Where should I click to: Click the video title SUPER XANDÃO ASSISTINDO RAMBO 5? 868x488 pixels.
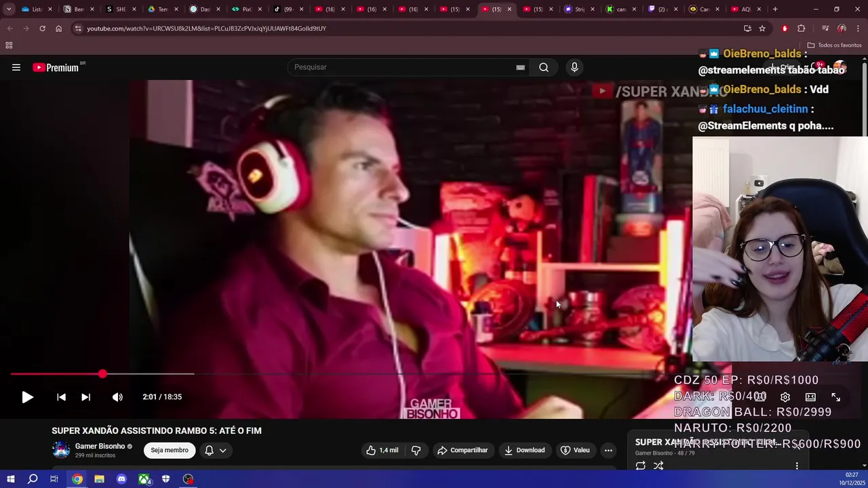157,430
